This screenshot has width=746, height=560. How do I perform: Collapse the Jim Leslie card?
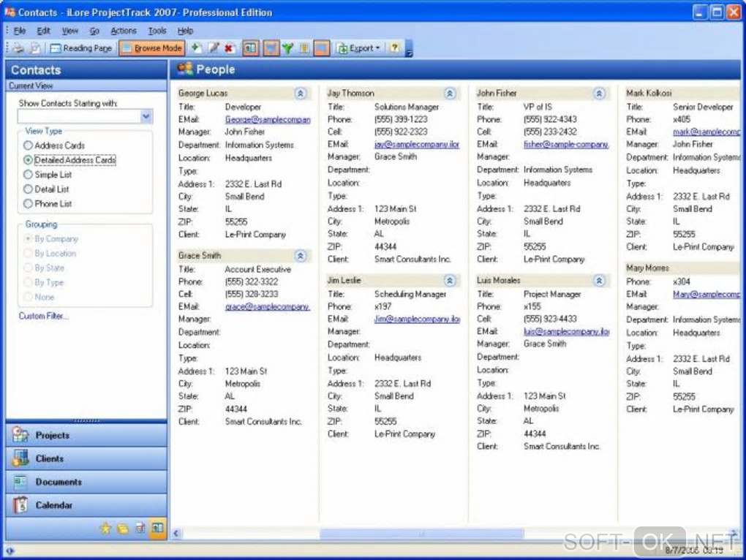[450, 281]
